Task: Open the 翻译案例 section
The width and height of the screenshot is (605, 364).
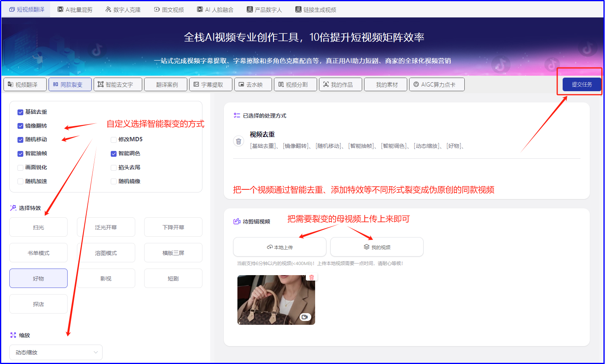Action: coord(166,84)
